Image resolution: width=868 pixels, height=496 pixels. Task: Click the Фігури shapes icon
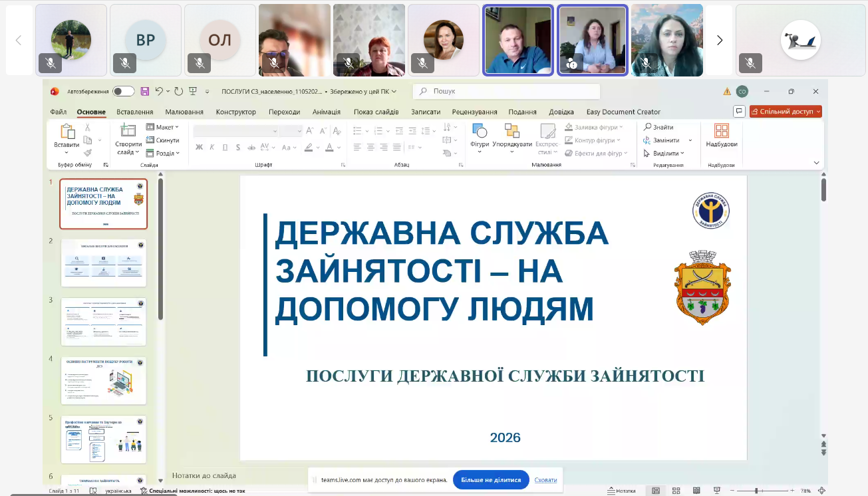pyautogui.click(x=480, y=131)
